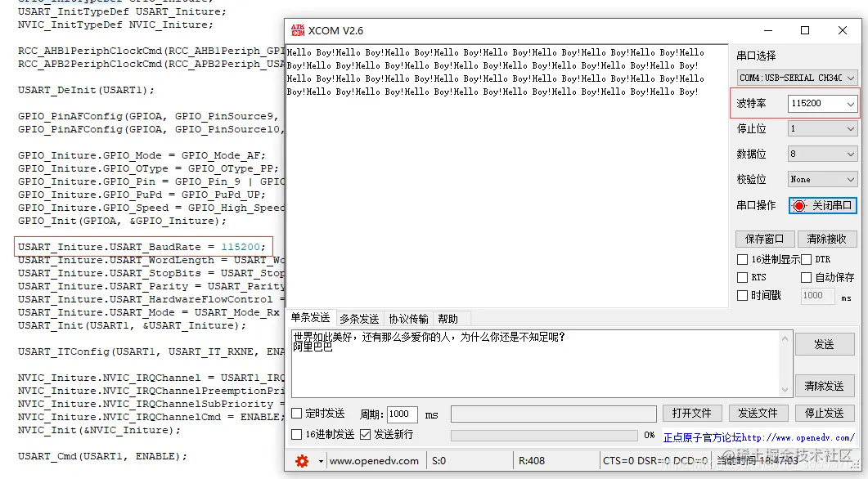Open the 帮助 tab
Screen dimensions: 868x479
pyautogui.click(x=447, y=319)
